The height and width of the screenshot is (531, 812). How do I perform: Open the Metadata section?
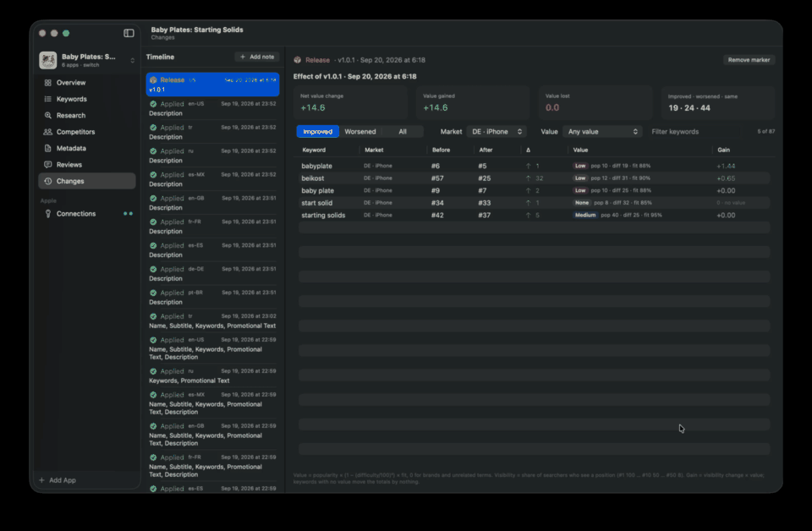coord(87,148)
